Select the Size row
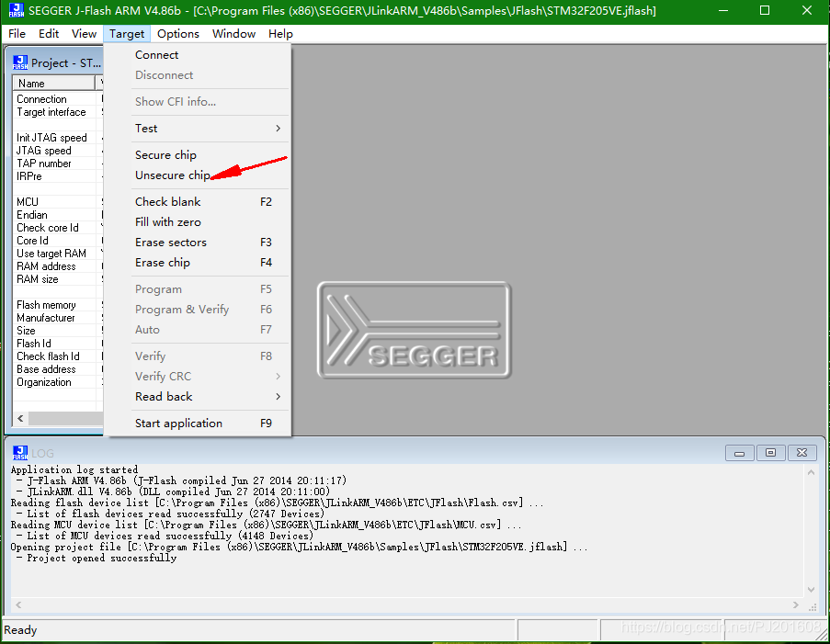 pos(58,331)
